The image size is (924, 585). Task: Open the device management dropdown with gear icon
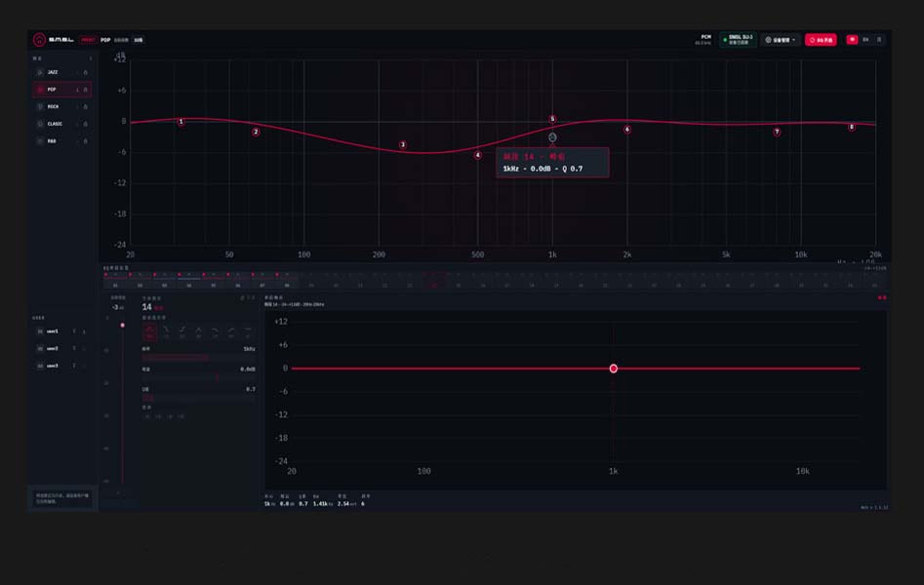click(781, 40)
